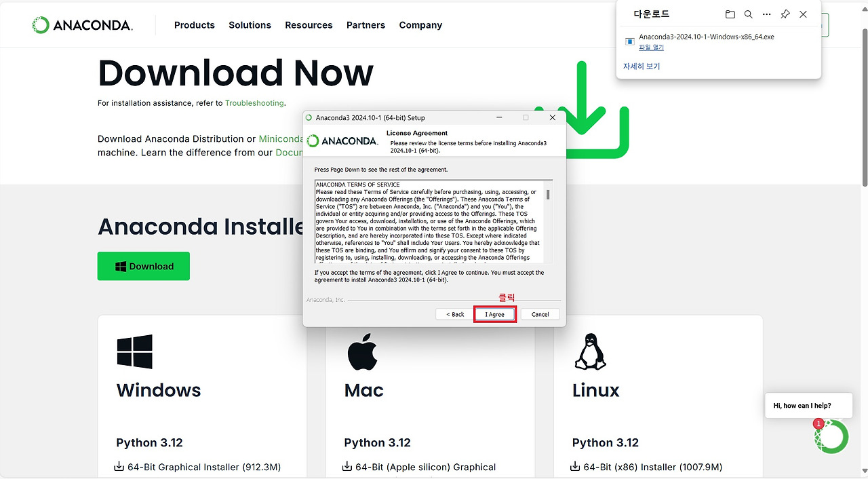868x479 pixels.
Task: Click Python 3.12 under Mac
Action: click(378, 442)
